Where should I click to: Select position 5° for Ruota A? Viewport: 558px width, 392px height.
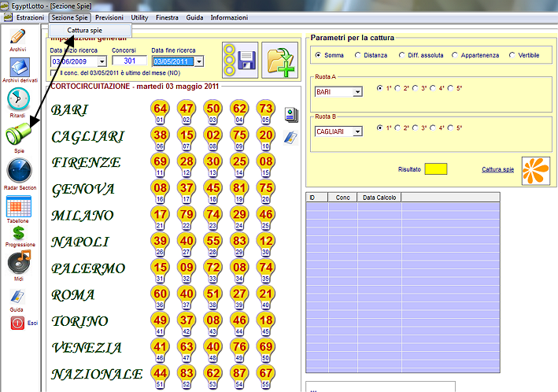tap(450, 88)
